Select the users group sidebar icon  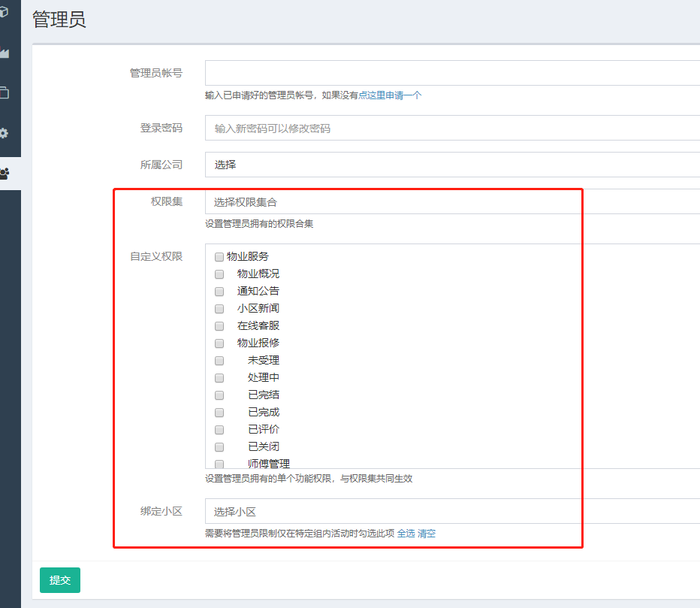[x=5, y=174]
